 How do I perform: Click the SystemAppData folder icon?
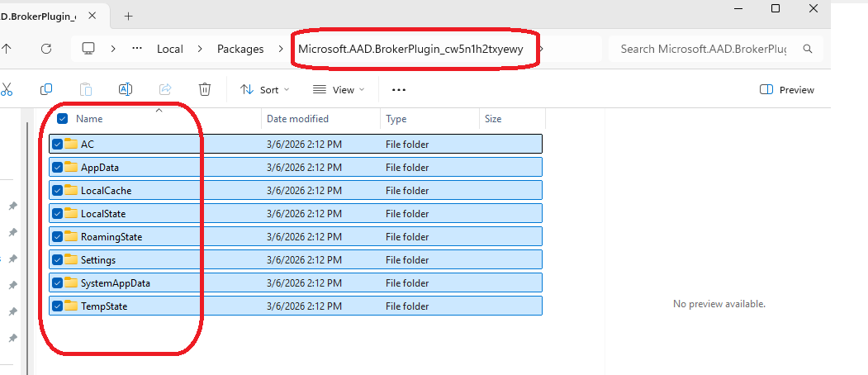71,282
